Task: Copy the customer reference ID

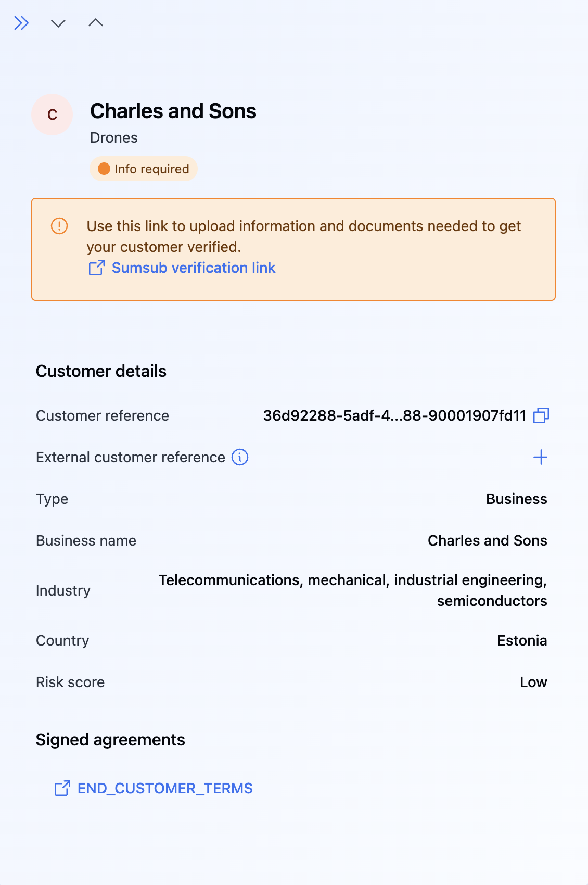Action: tap(541, 415)
